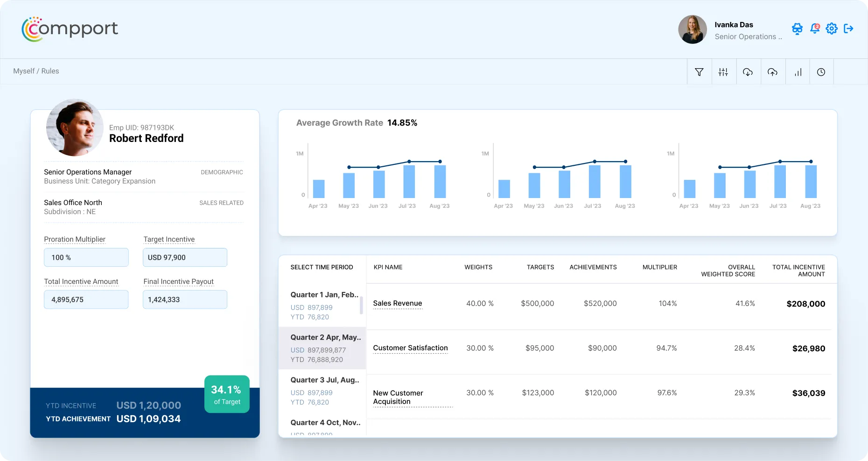The image size is (868, 461).
Task: Click the TOTAL INCENTIVE AMOUNT column header
Action: pos(798,270)
